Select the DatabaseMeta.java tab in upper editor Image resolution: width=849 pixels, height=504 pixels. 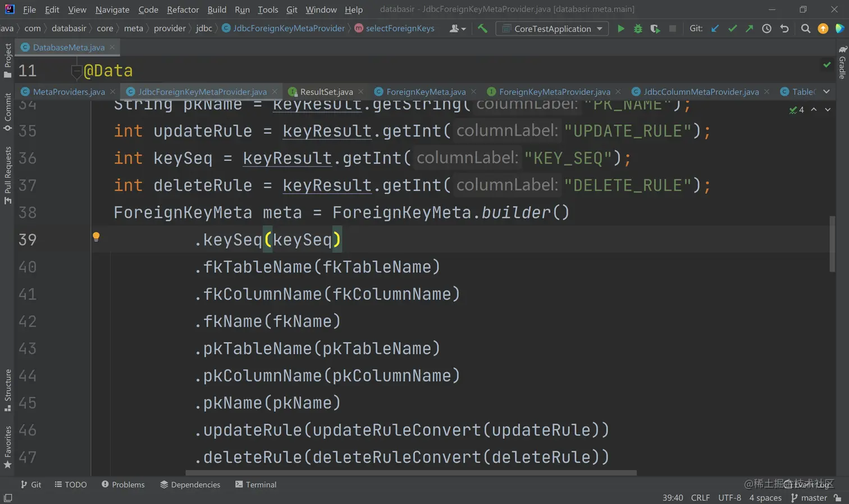[69, 47]
